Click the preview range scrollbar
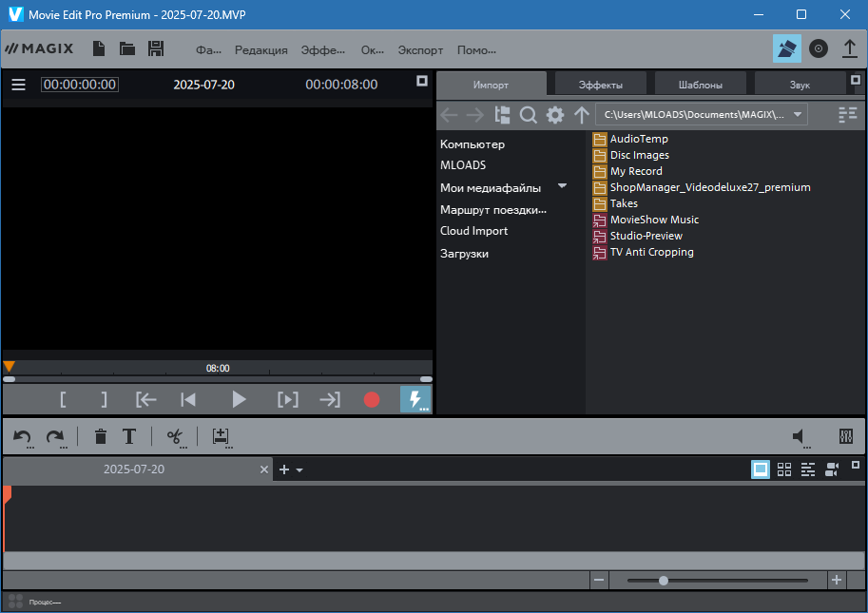This screenshot has width=868, height=613. pos(218,379)
